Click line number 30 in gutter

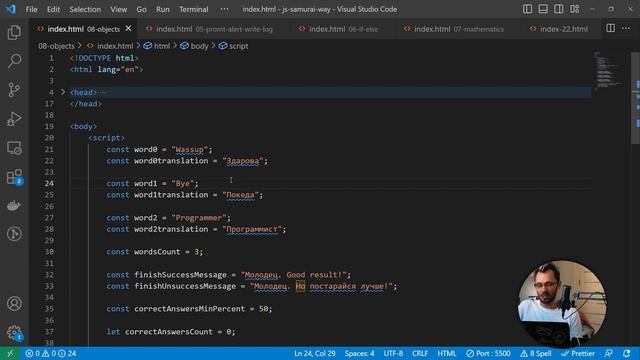click(49, 252)
